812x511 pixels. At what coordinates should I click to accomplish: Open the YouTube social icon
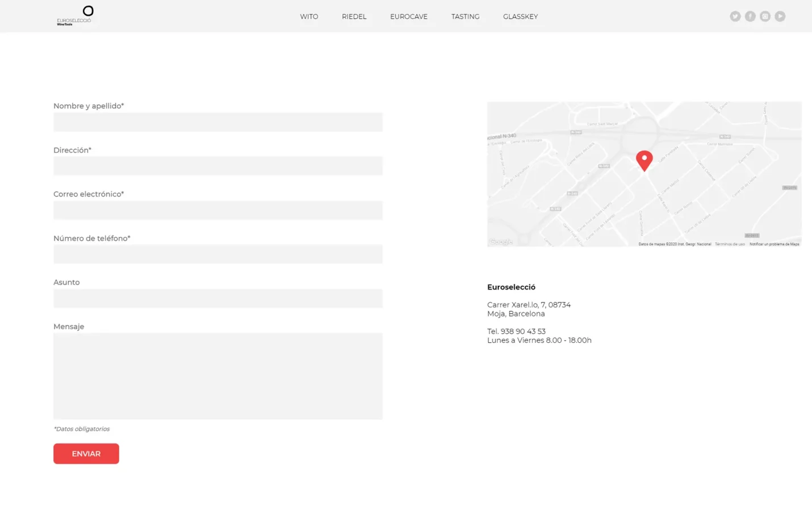point(780,16)
